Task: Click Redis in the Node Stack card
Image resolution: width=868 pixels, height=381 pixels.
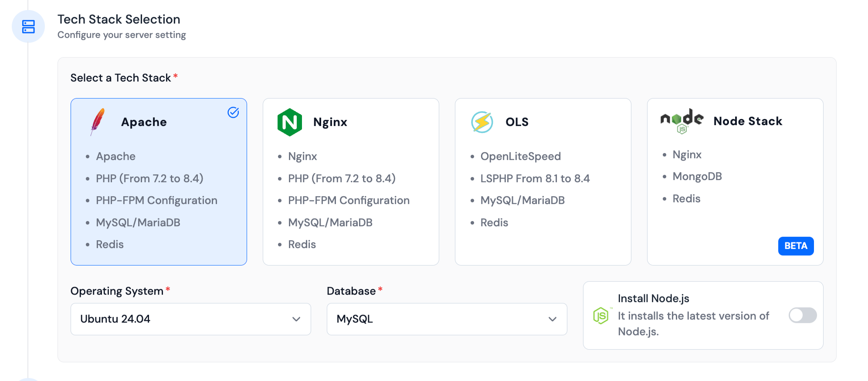Action: click(x=686, y=199)
